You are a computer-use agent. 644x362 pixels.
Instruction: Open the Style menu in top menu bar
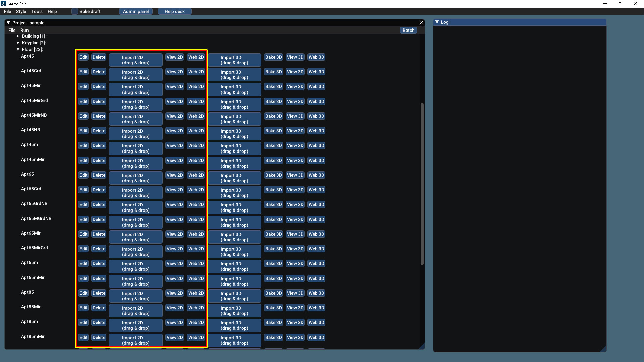coord(21,11)
